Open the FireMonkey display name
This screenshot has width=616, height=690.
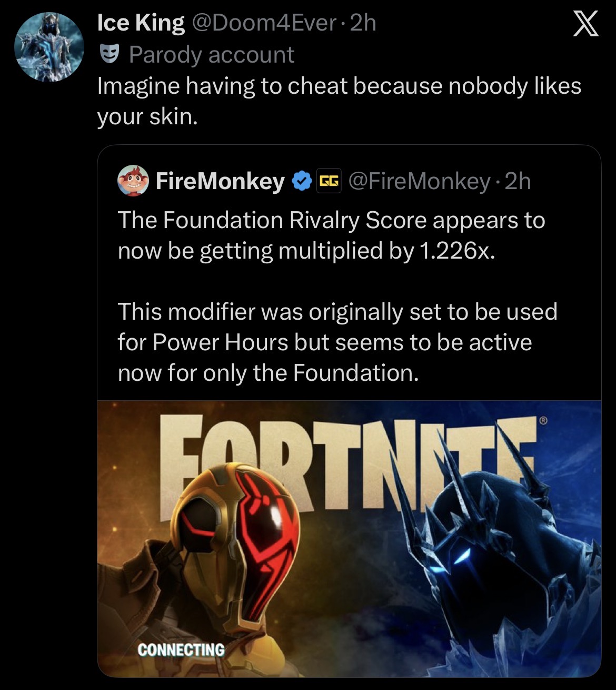point(220,181)
